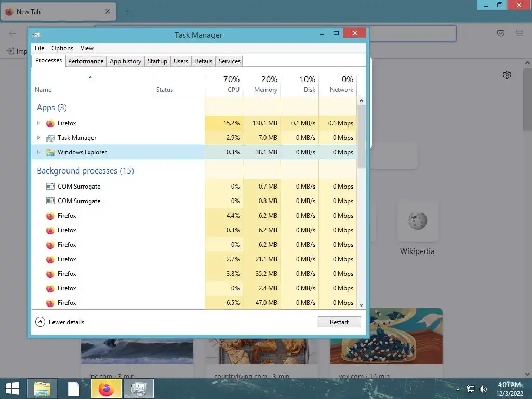
Task: Switch to the Services tab
Action: coord(229,61)
